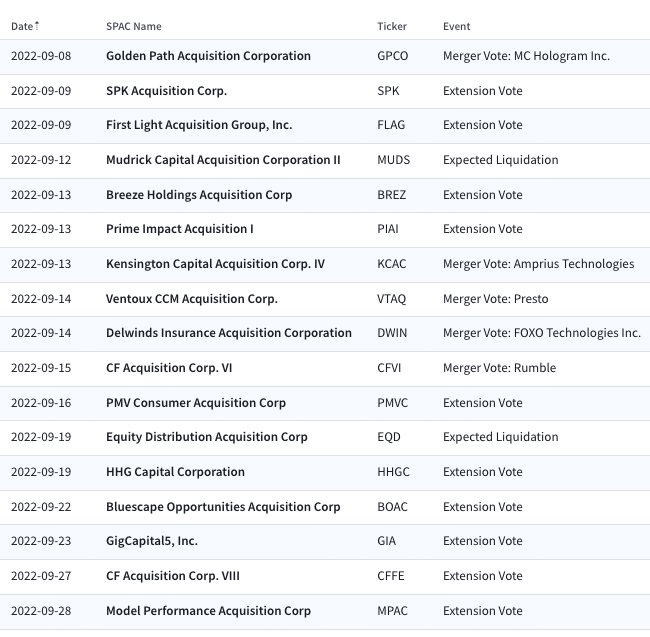The image size is (650, 637).
Task: Click the EQD ticker symbol
Action: click(389, 437)
